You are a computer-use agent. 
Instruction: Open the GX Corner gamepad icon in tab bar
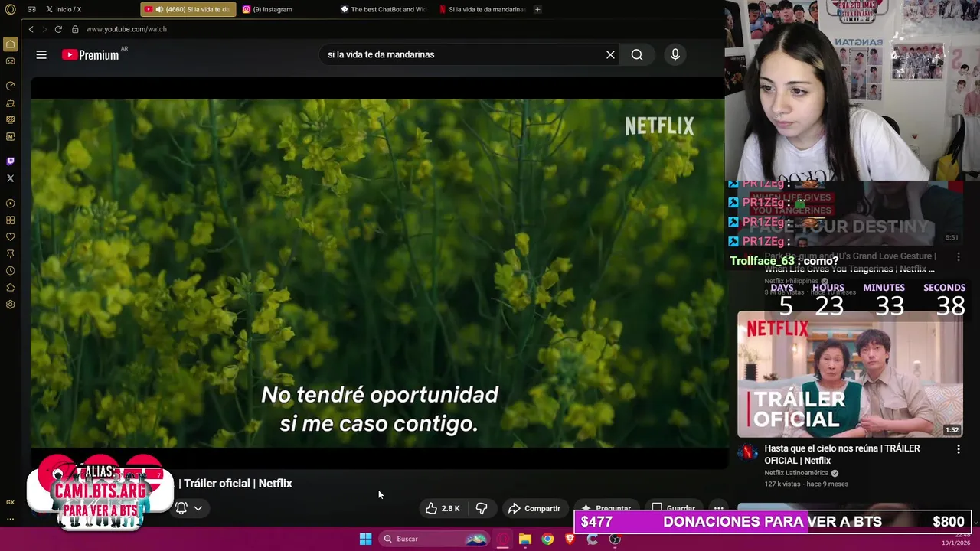click(x=31, y=9)
